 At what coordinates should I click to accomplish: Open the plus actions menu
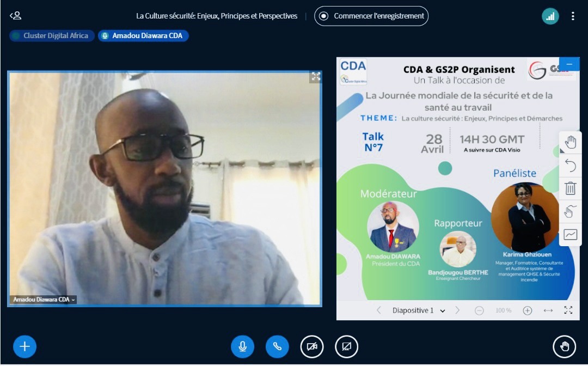24,346
